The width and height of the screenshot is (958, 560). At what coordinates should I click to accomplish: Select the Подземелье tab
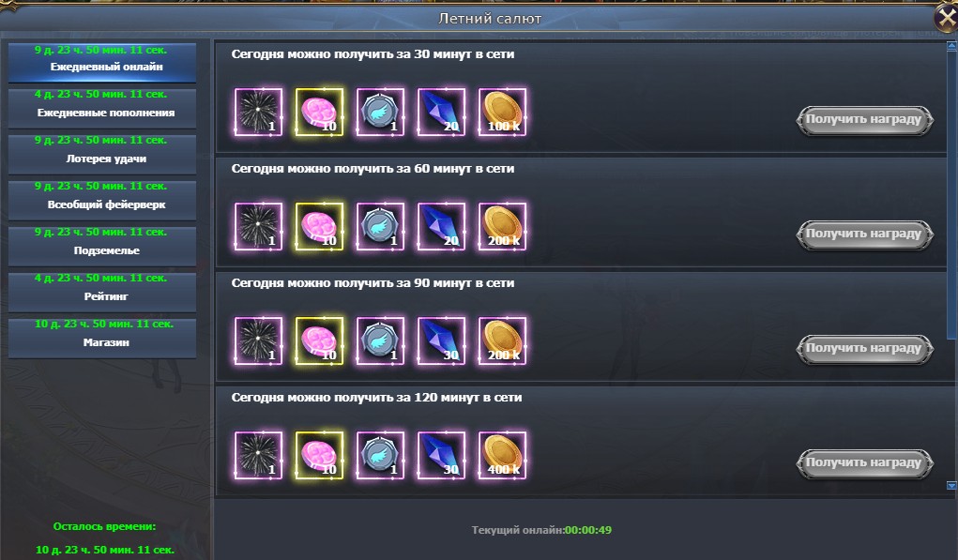[x=102, y=246]
